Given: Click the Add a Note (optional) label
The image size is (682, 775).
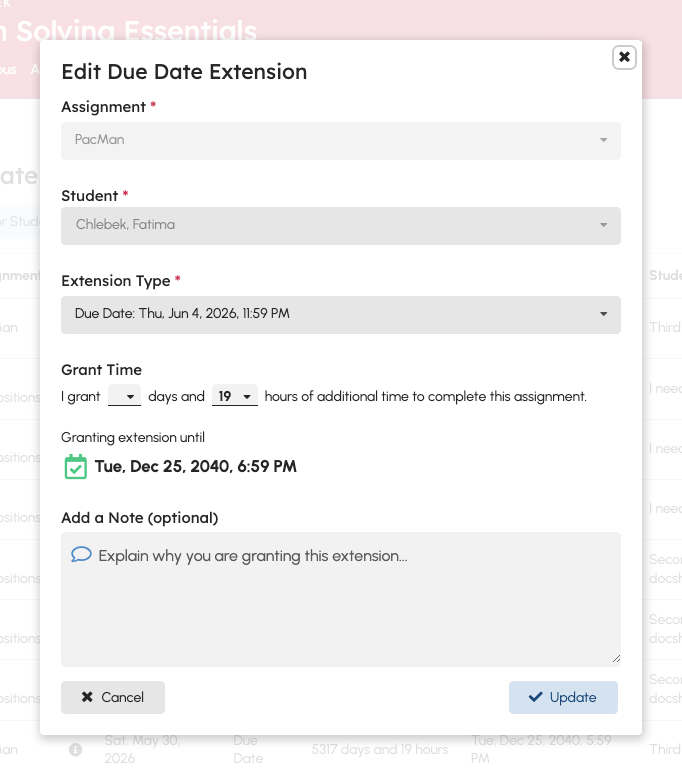Looking at the screenshot, I should (139, 517).
